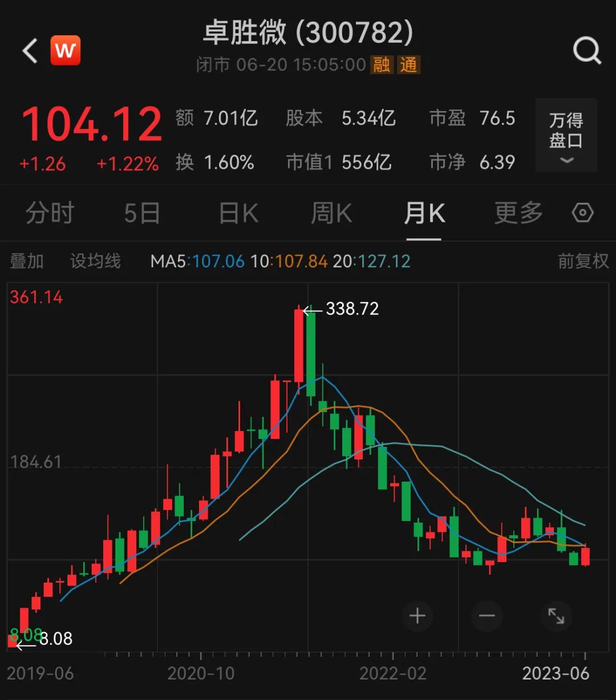Expand the 万得盘口 dropdown panel
Image resolution: width=616 pixels, height=700 pixels.
coord(566,135)
